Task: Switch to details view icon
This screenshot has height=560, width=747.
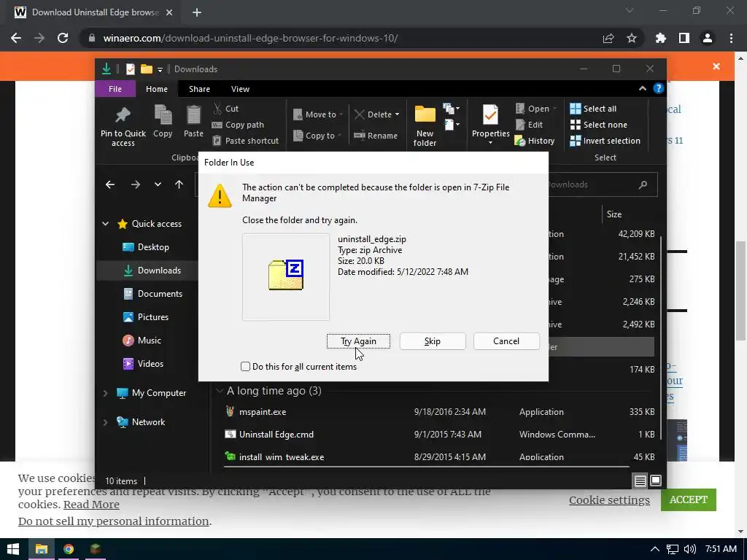Action: (x=640, y=481)
